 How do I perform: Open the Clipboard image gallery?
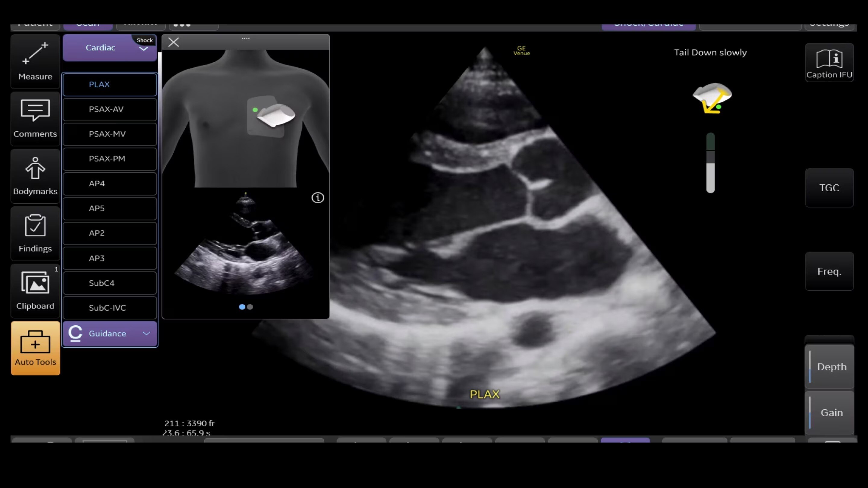coord(35,290)
